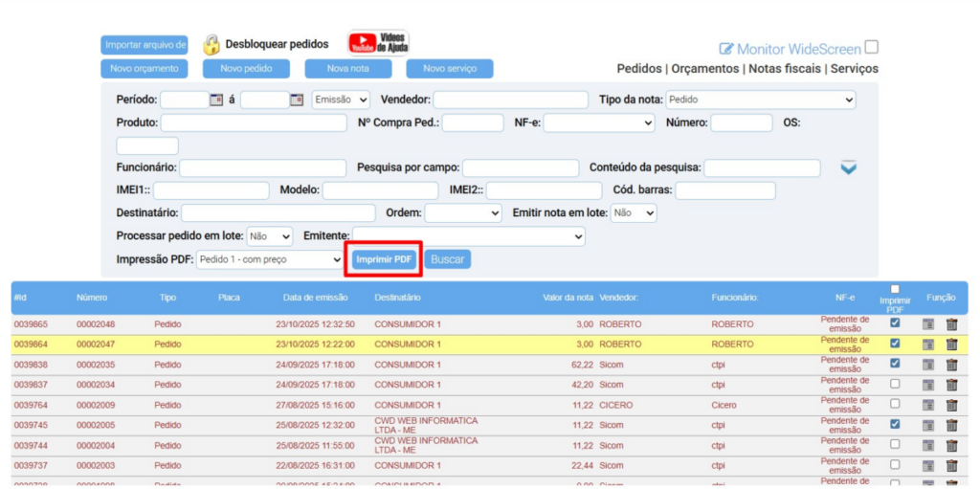The image size is (980, 489).
Task: Toggle the Monitor WideScreen checkbox
Action: (x=871, y=48)
